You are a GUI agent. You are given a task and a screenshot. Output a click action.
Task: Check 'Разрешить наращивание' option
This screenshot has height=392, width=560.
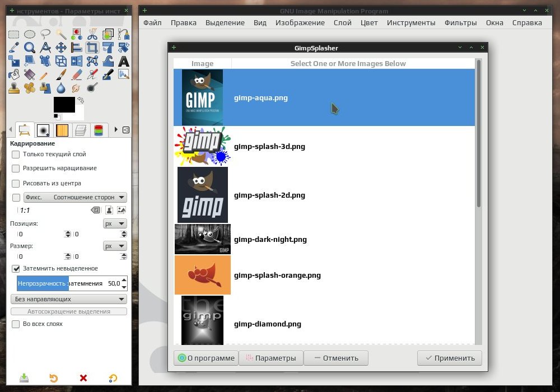[x=16, y=168]
